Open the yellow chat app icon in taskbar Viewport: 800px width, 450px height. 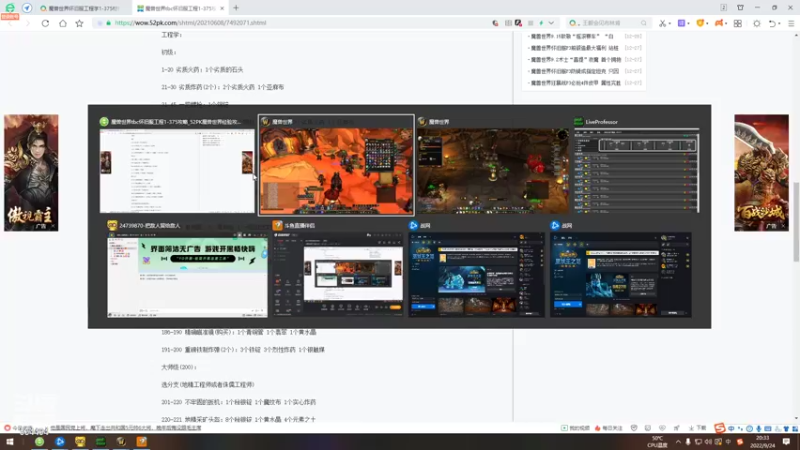[80, 442]
